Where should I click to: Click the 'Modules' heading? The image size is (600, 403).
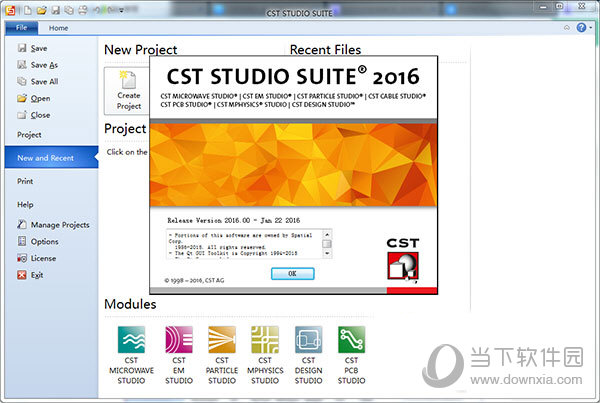coord(130,304)
